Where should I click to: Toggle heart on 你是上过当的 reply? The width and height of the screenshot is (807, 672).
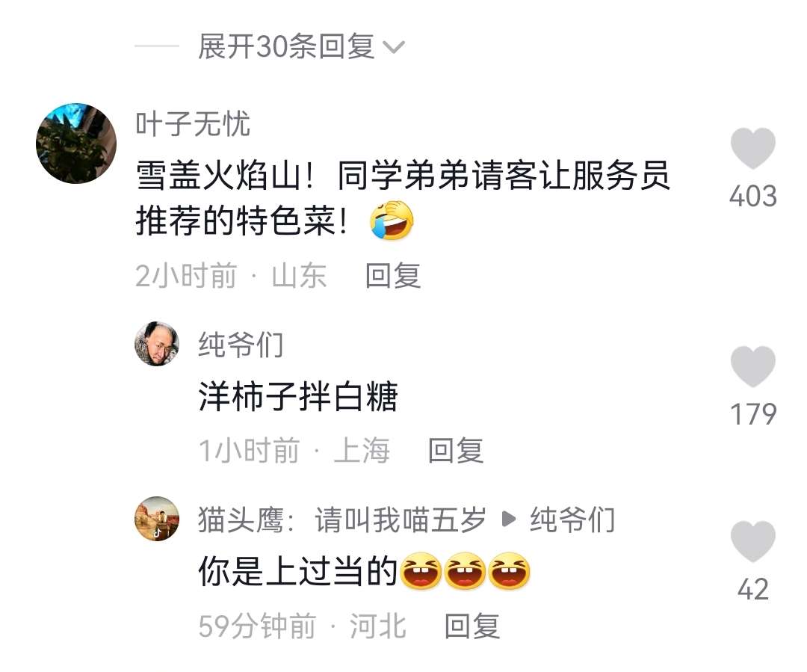(x=753, y=541)
